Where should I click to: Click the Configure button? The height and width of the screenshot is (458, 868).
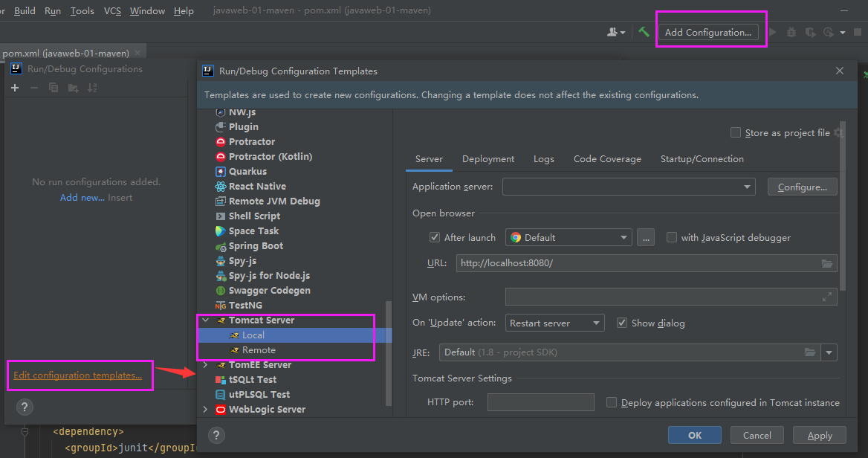pos(802,187)
